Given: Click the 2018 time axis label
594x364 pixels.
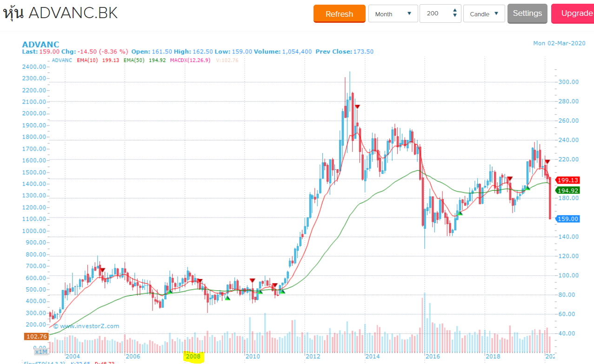Looking at the screenshot, I should coord(493,357).
